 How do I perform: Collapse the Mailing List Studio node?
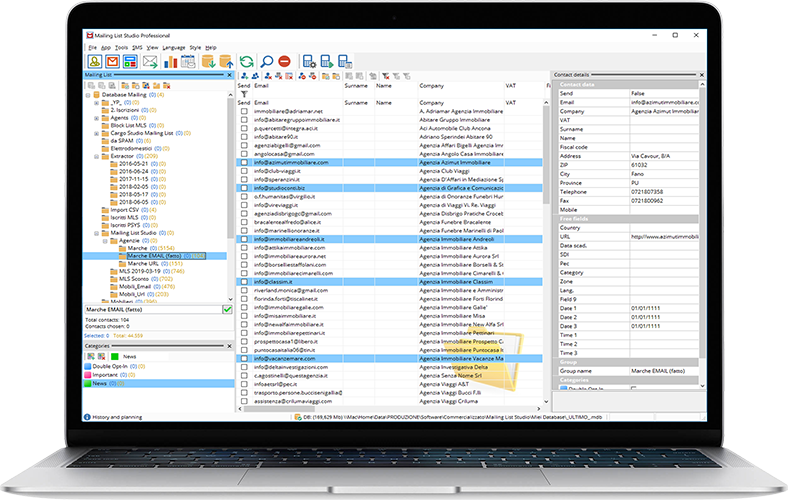[x=96, y=233]
